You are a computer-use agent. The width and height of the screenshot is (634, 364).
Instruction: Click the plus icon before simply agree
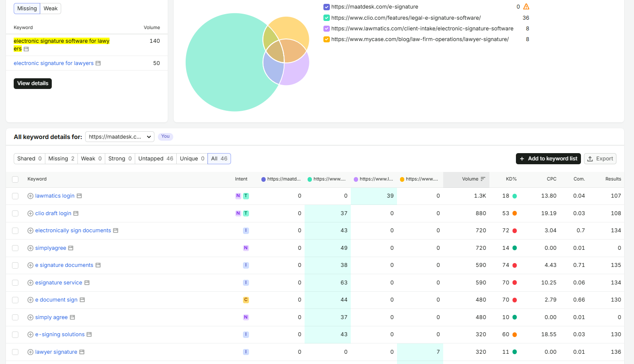click(x=30, y=317)
